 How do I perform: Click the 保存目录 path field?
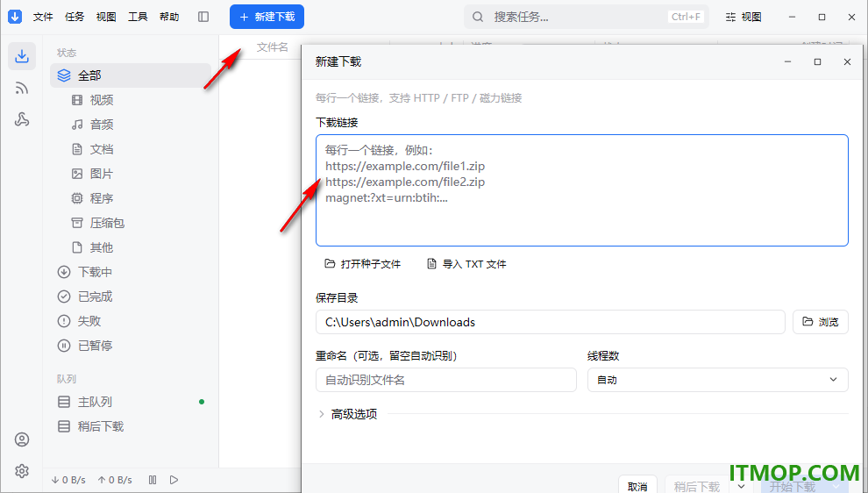tap(551, 323)
